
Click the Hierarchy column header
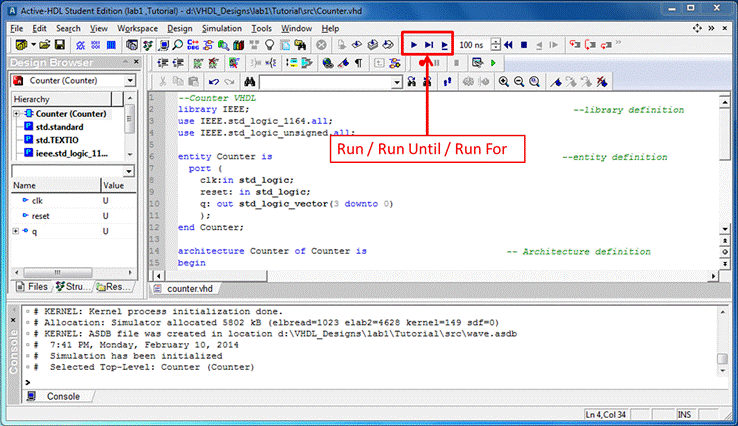[x=61, y=99]
